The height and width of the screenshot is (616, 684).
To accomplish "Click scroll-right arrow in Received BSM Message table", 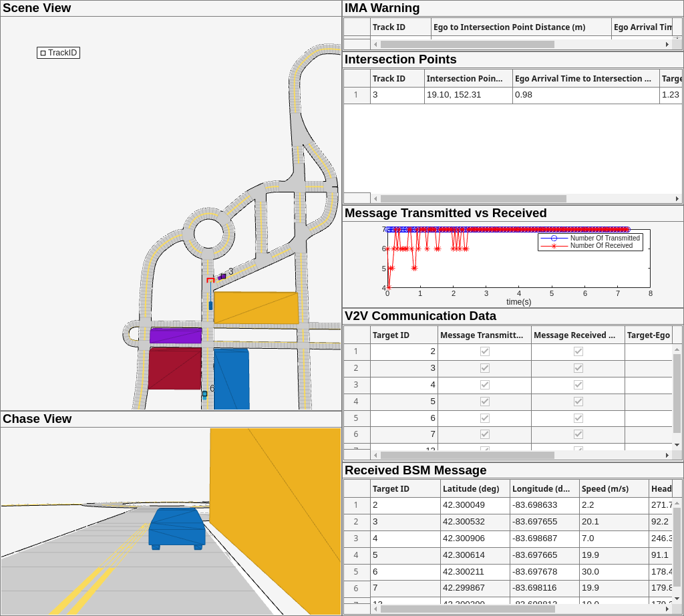I will 667,609.
